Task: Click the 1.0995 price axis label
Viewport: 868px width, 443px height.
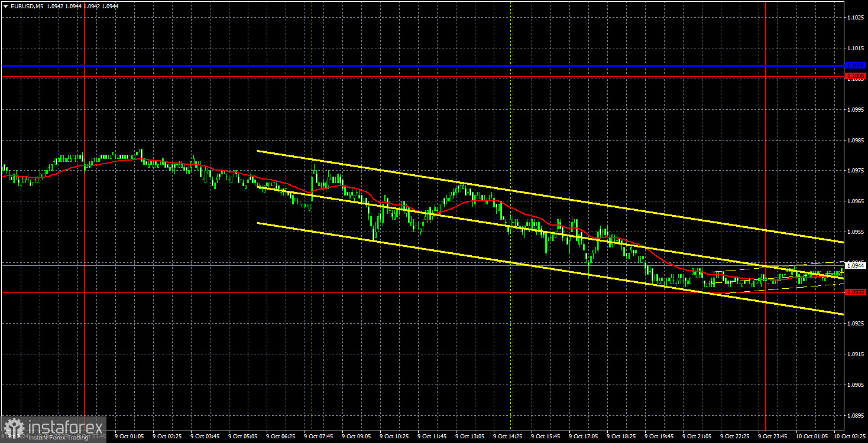Action: (x=856, y=109)
